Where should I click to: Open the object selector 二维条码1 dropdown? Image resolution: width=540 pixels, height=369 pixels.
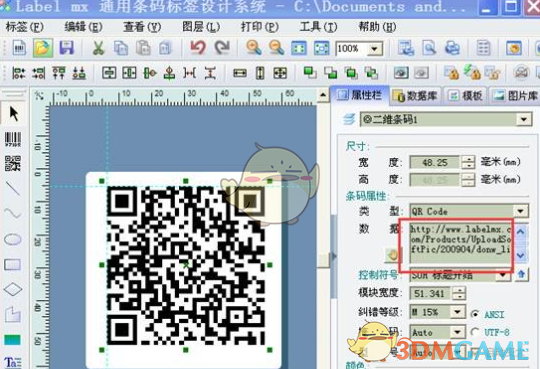click(x=524, y=120)
